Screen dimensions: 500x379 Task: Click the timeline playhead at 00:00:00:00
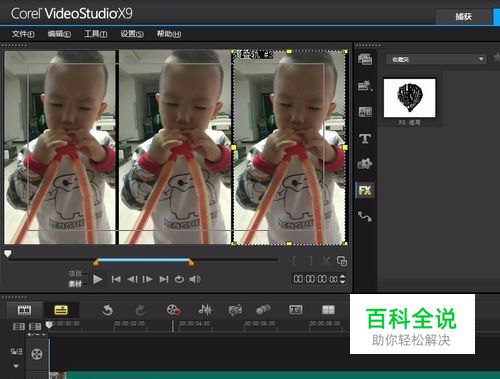pyautogui.click(x=49, y=324)
